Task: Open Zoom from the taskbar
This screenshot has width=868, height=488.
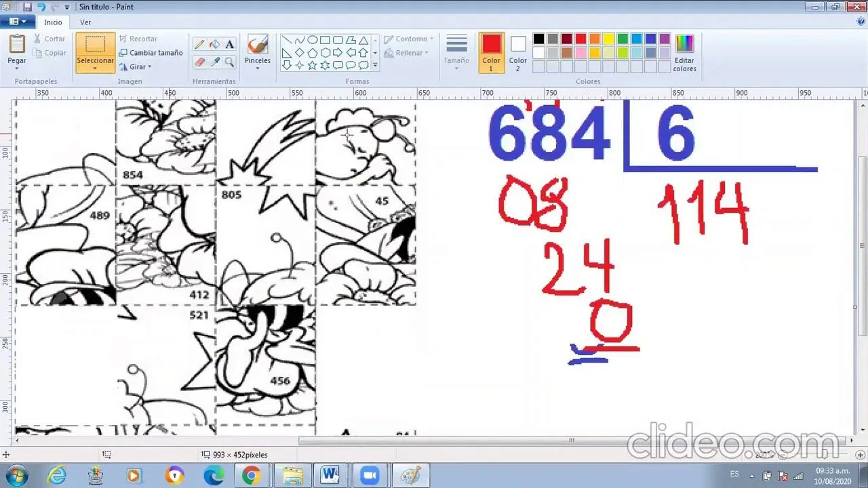Action: [x=370, y=476]
